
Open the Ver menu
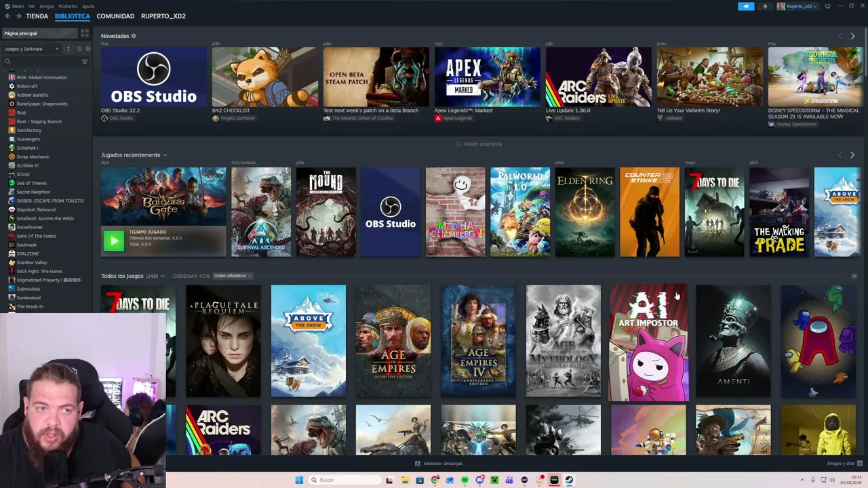click(x=32, y=6)
